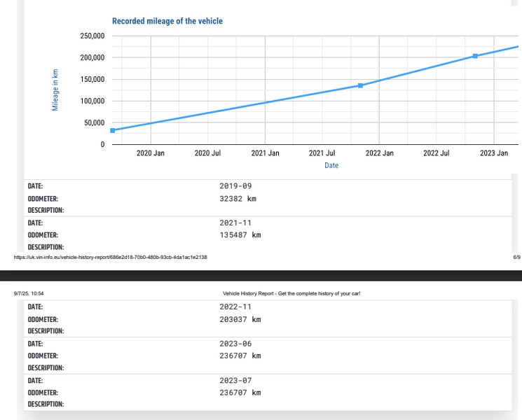Click the '2023 Jan' axis label
Viewport: 522px width, 420px height.
494,153
